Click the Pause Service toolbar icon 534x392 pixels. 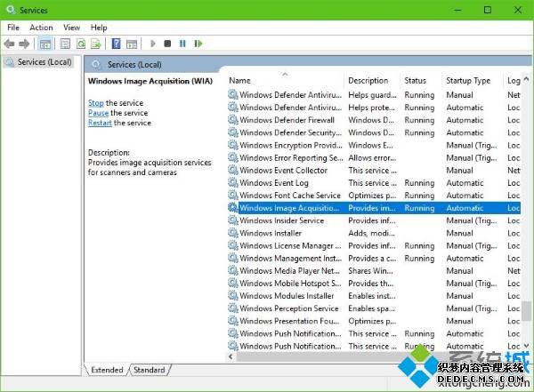click(182, 44)
